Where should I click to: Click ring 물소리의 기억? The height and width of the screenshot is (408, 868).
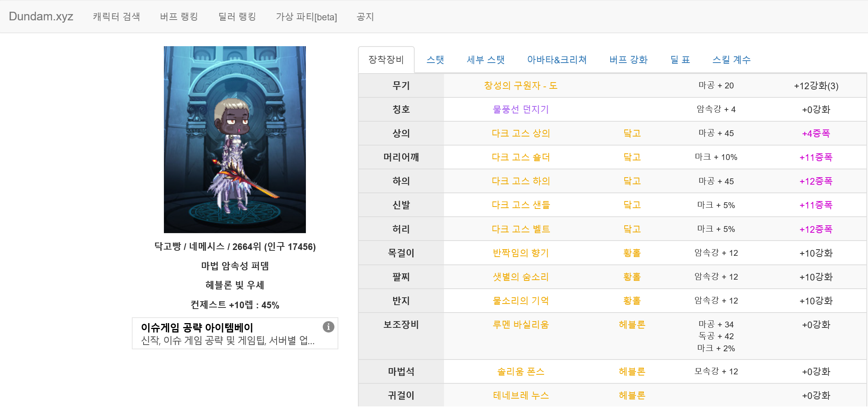tap(521, 301)
